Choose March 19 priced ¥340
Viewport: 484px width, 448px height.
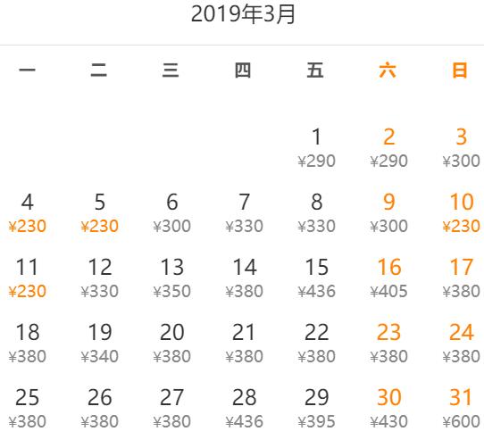pos(99,344)
